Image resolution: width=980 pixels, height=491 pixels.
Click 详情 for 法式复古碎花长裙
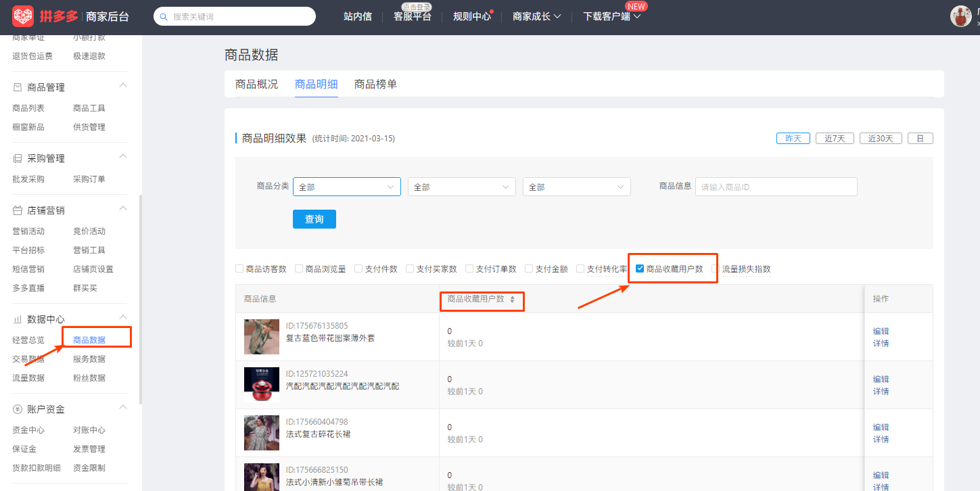tap(881, 440)
